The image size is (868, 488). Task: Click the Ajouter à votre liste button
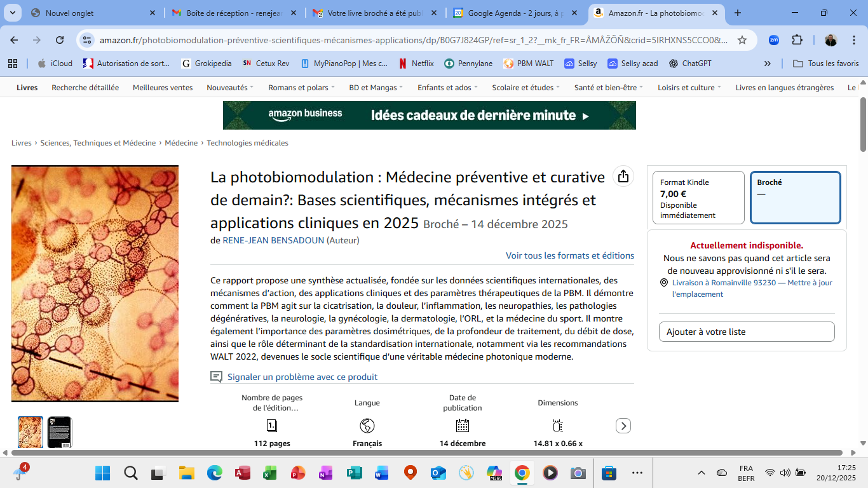747,332
